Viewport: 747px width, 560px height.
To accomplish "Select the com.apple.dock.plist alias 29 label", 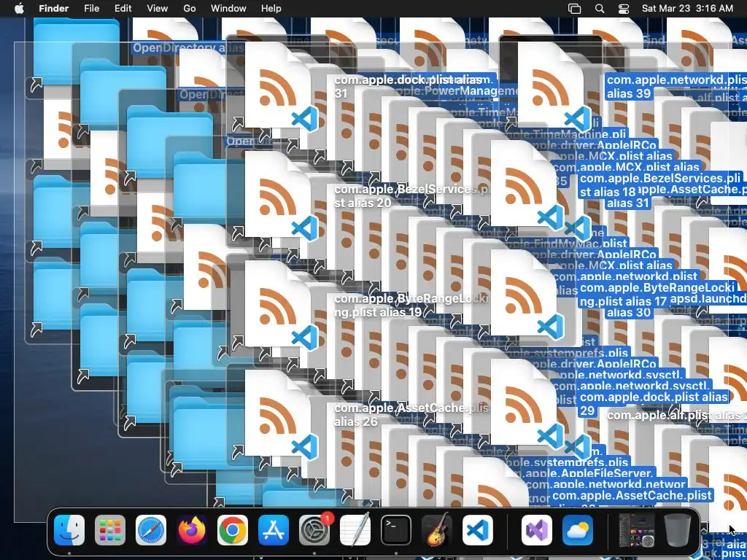I will 654,404.
